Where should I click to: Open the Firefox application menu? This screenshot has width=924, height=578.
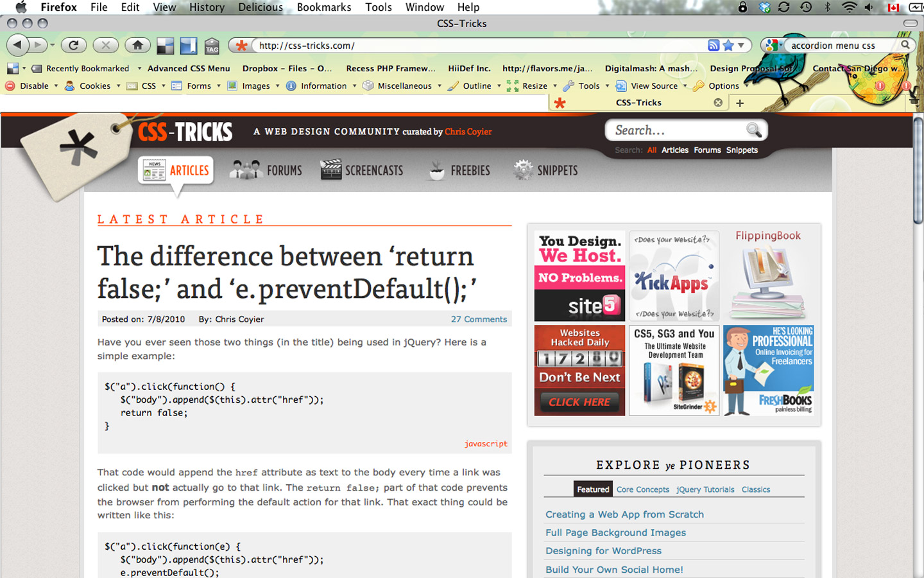pos(58,7)
